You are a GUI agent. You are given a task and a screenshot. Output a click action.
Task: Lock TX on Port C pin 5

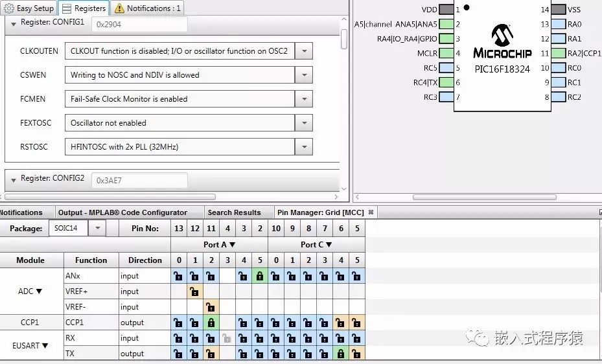(x=356, y=353)
